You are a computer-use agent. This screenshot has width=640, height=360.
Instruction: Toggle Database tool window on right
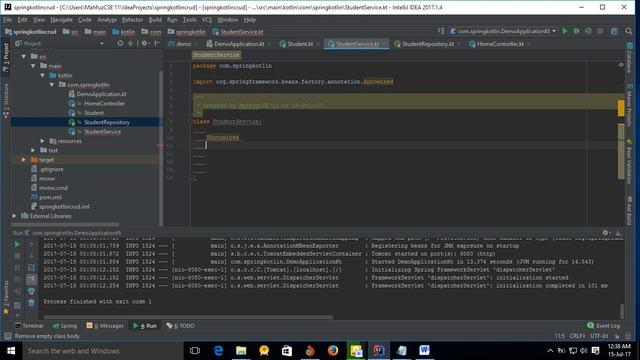pos(629,58)
